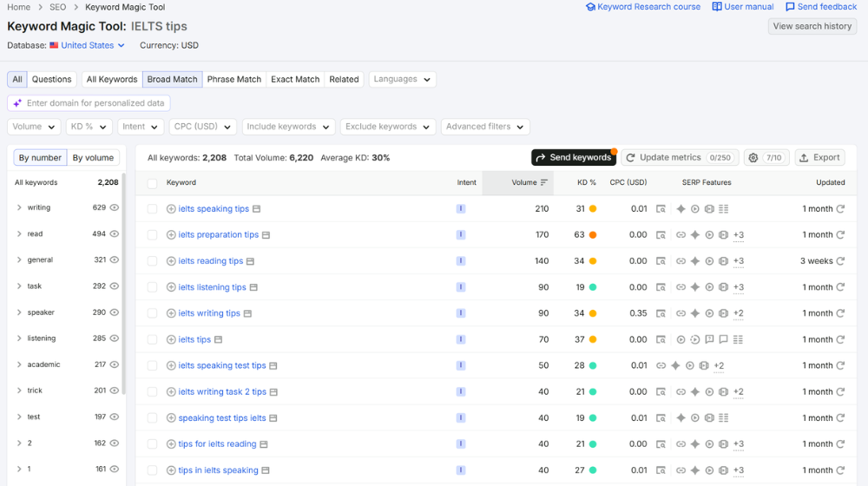Click the green KD dot for ielts listening tips
Screen dimensions: 868x486
click(x=593, y=287)
